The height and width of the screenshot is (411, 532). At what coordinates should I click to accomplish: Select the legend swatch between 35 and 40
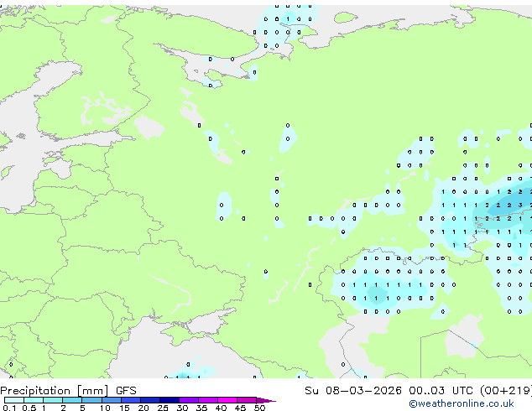pos(208,400)
